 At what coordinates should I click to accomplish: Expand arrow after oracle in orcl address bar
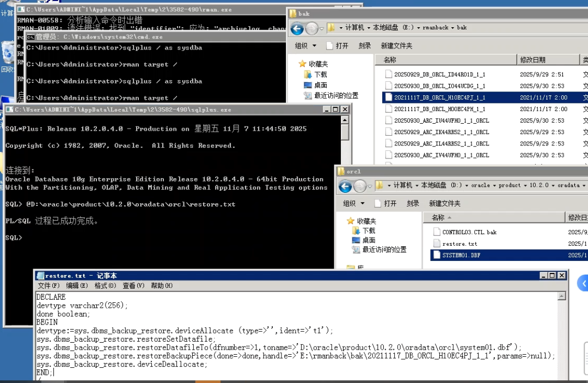pos(494,185)
